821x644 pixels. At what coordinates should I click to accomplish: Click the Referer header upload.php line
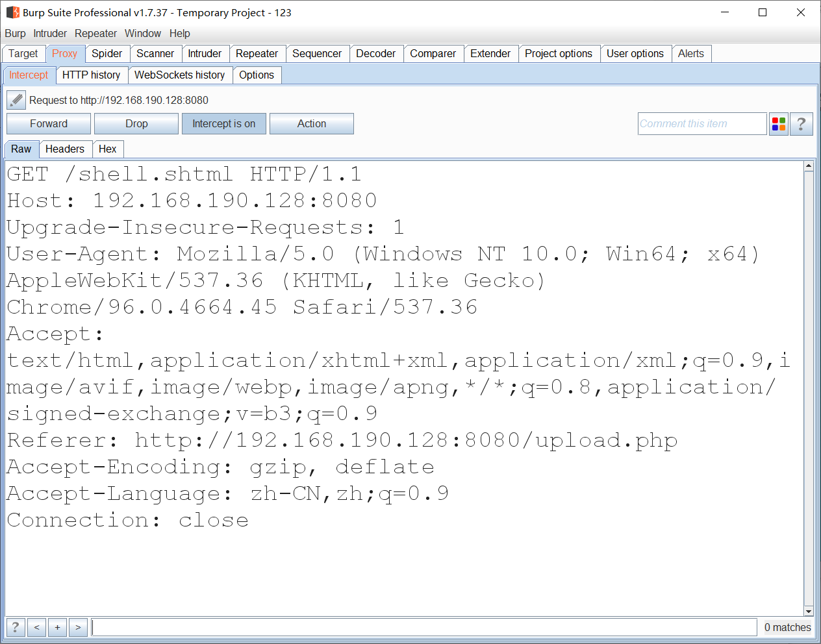click(342, 440)
